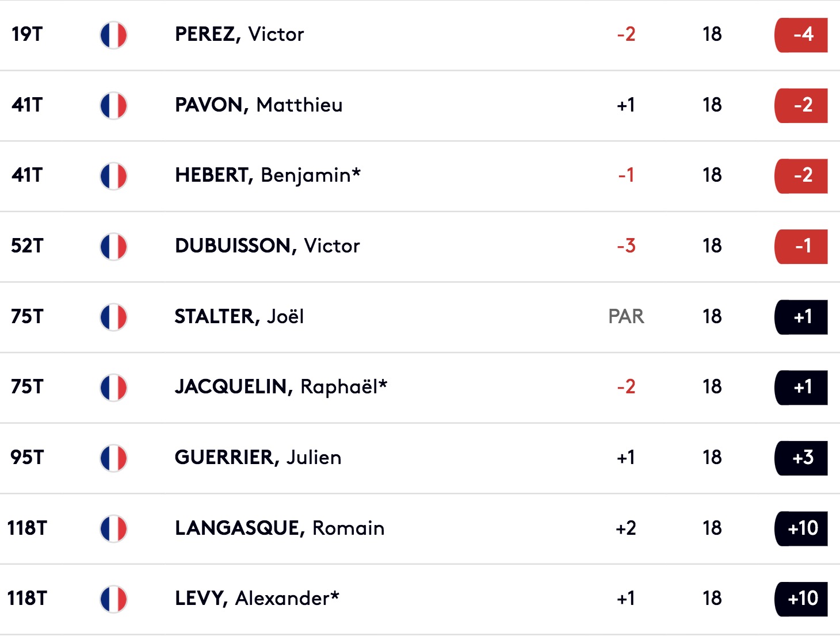This screenshot has width=840, height=636.
Task: Select the red -4 total score badge
Action: [x=801, y=35]
